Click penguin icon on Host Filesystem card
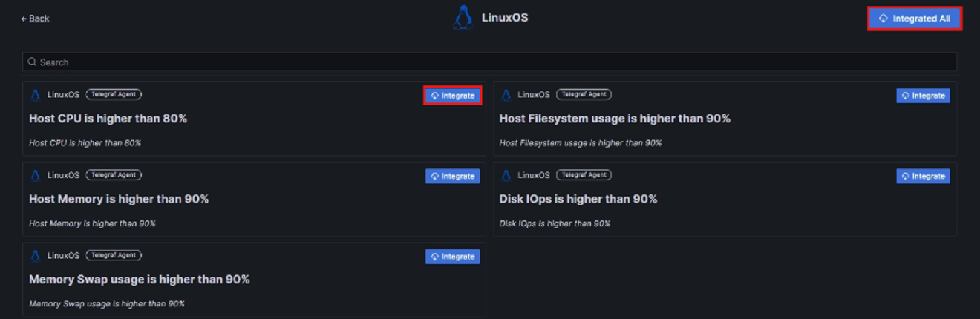980x319 pixels. 506,95
